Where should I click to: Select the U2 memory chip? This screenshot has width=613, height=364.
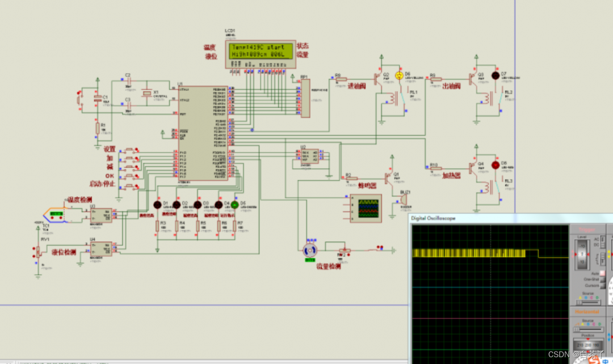[x=310, y=156]
